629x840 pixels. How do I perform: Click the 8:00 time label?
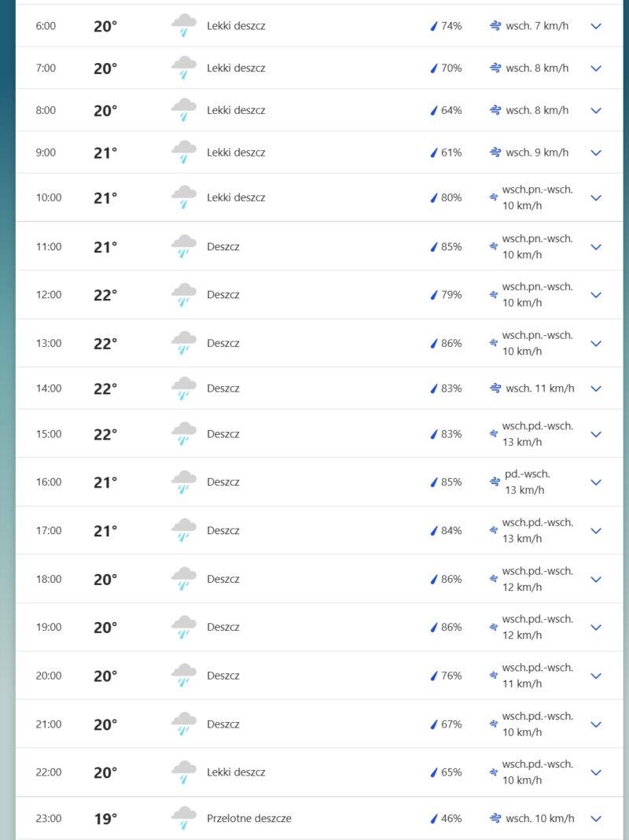[x=46, y=111]
